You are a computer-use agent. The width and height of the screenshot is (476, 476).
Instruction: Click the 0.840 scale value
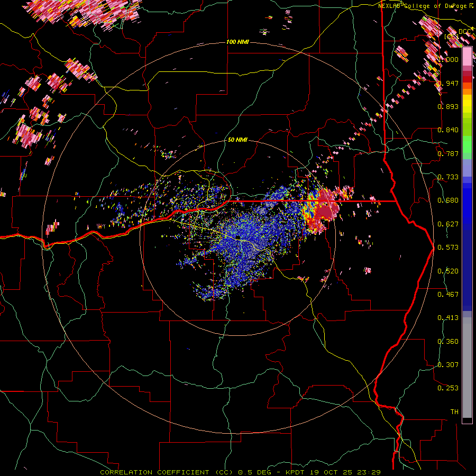[x=448, y=130]
